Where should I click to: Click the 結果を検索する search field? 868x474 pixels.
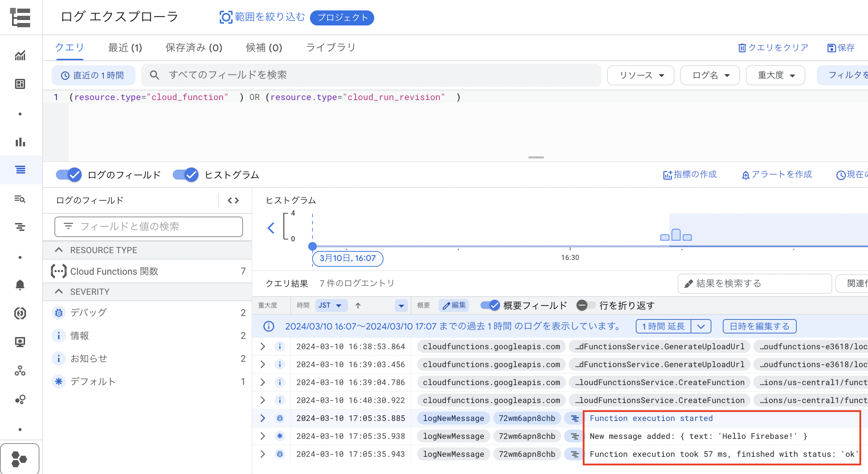(754, 283)
